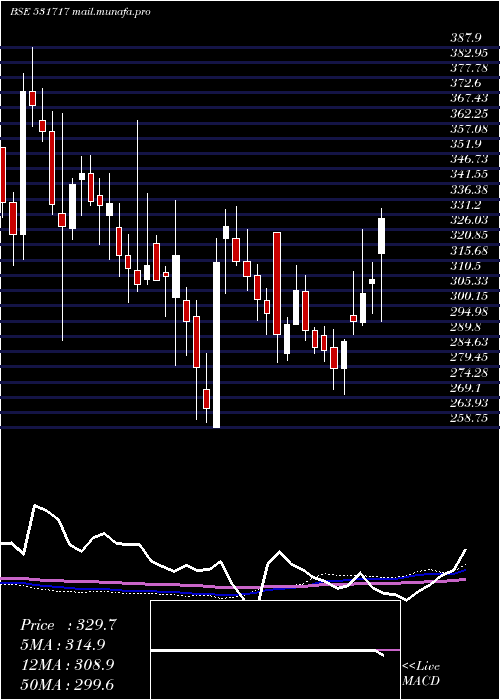The image size is (500, 700).
Task: Click the '<<Live MACD' label
Action: point(421,674)
